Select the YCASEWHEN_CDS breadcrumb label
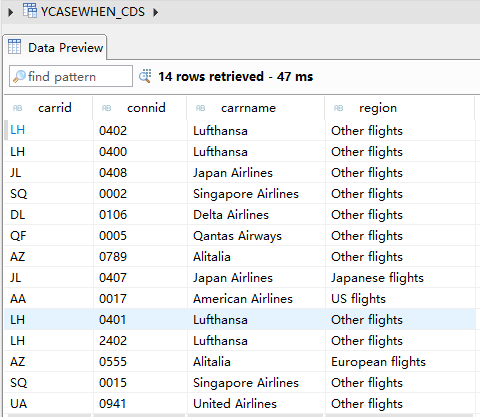The width and height of the screenshot is (480, 417). coord(93,12)
